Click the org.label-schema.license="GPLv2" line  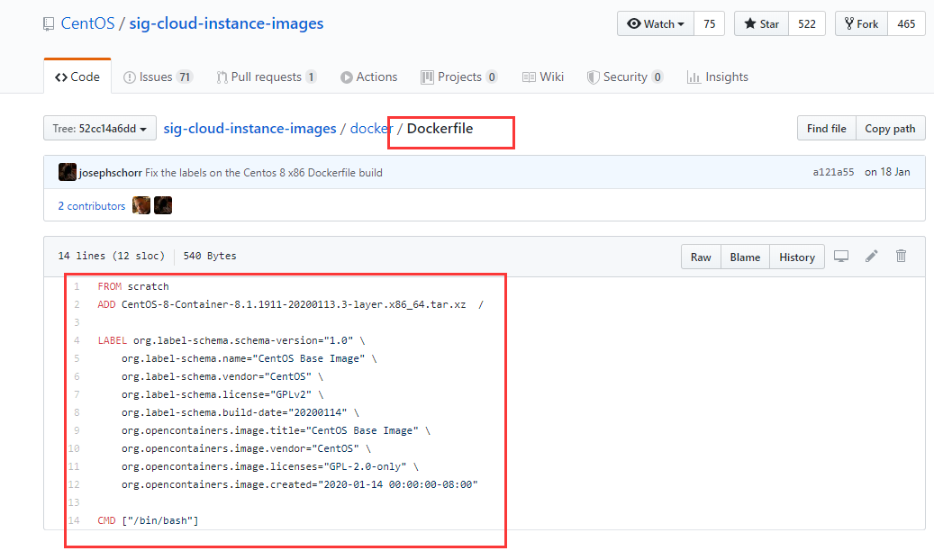(x=222, y=394)
